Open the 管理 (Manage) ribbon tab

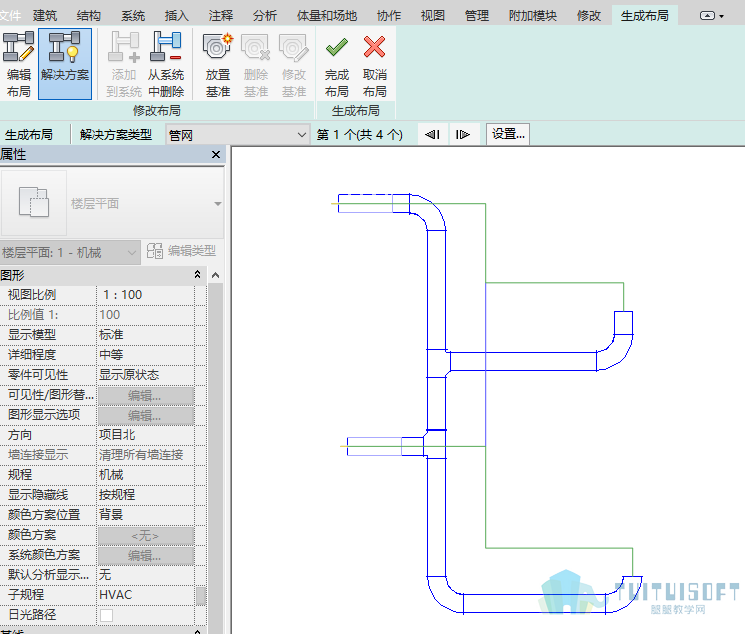[x=477, y=16]
